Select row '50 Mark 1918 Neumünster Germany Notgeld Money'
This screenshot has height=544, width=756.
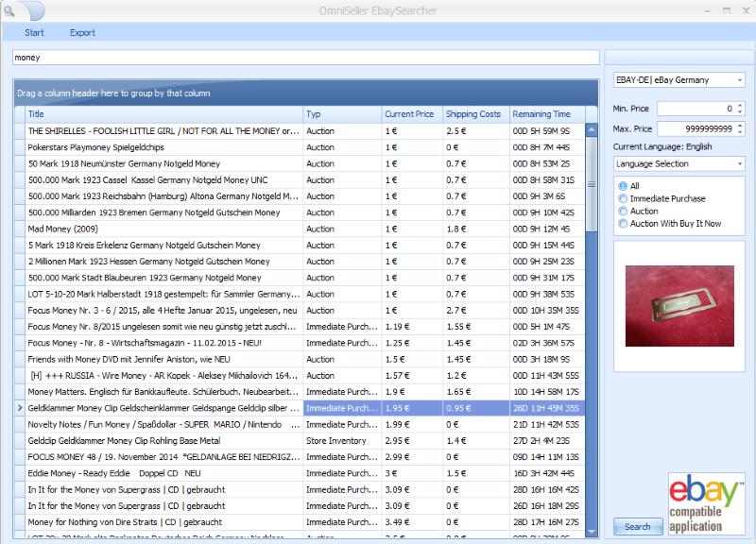tap(300, 163)
